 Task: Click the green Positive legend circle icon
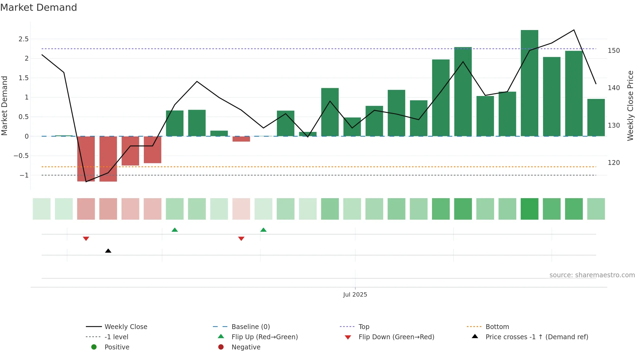pos(94,347)
